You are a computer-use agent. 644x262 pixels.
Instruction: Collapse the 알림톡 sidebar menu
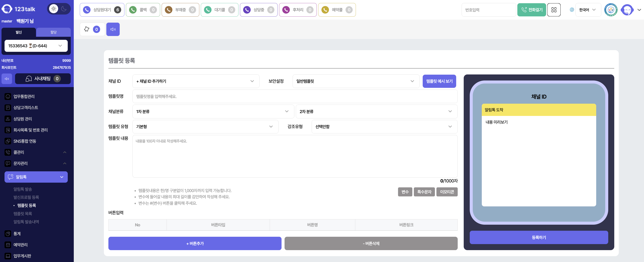pos(36,177)
